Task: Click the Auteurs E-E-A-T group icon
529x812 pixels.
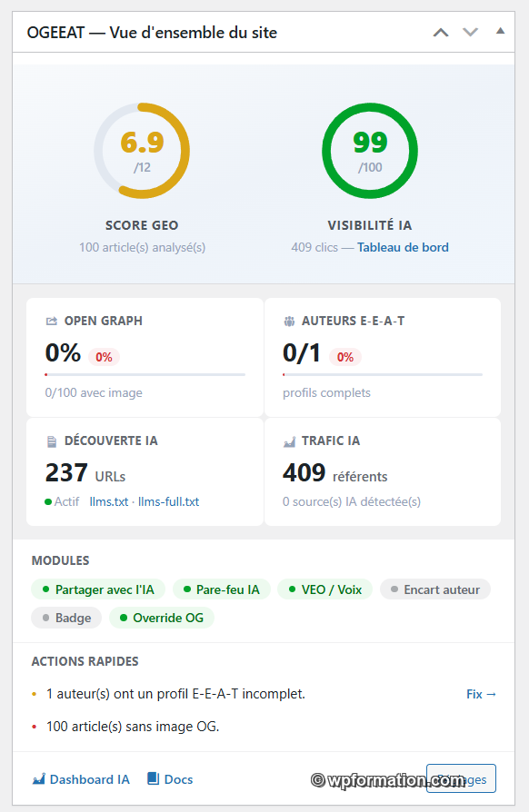Action: click(289, 321)
